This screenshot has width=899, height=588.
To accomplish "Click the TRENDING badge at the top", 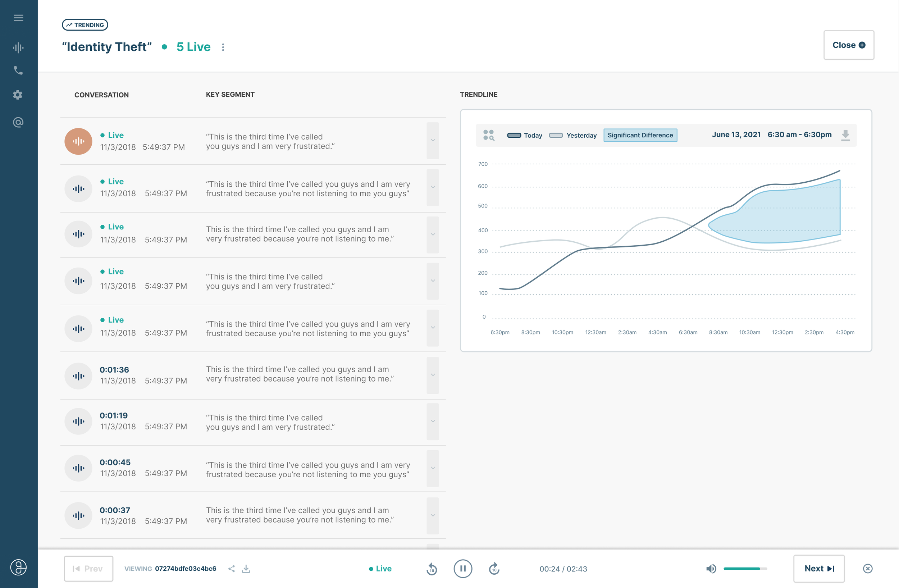I will [x=85, y=24].
